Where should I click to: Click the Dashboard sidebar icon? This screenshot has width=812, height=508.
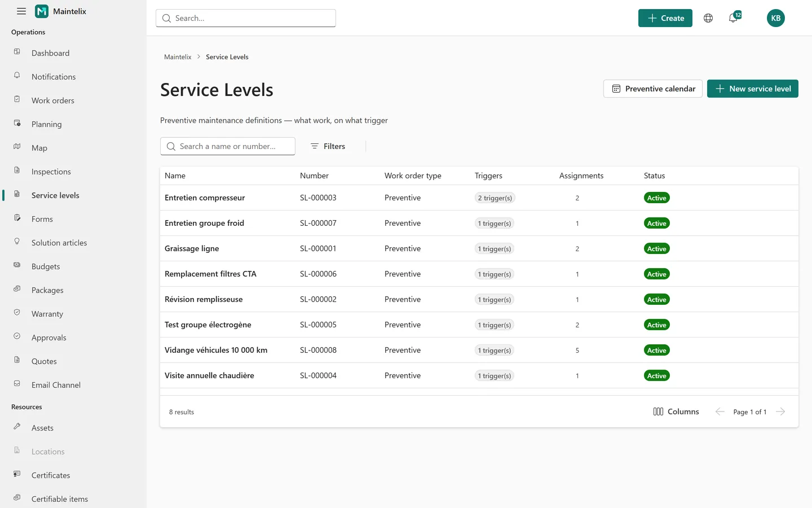coord(17,52)
